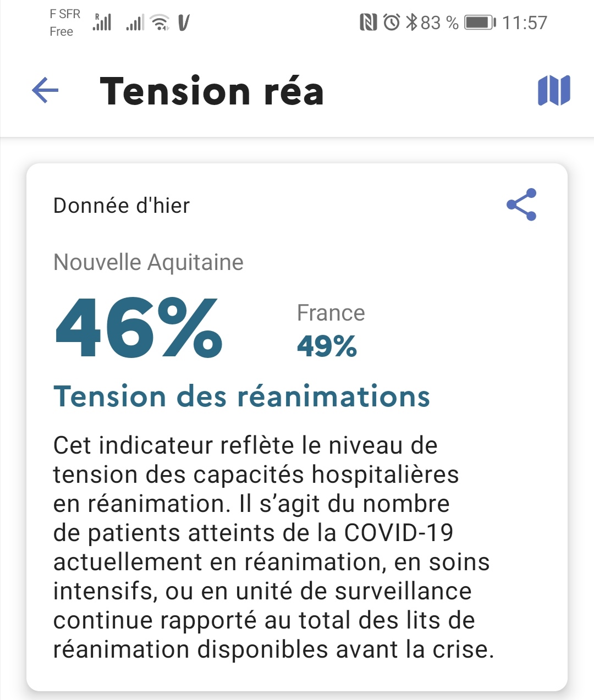Tap the alarm clock status icon
Viewport: 594px width, 700px height.
click(392, 23)
